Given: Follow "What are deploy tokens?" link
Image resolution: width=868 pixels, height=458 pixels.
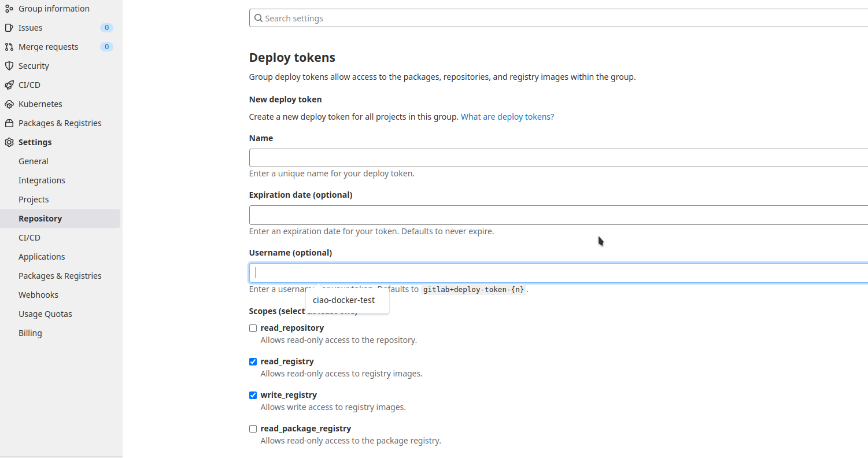Looking at the screenshot, I should [x=507, y=117].
